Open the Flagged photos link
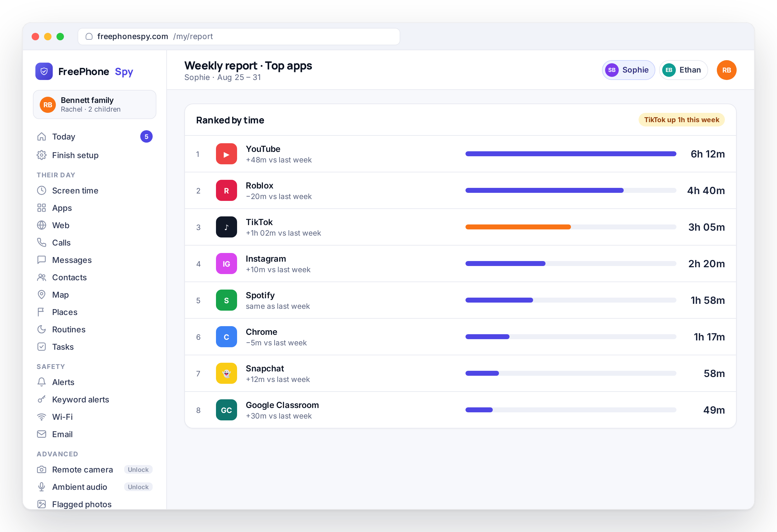The height and width of the screenshot is (532, 777). tap(95, 505)
